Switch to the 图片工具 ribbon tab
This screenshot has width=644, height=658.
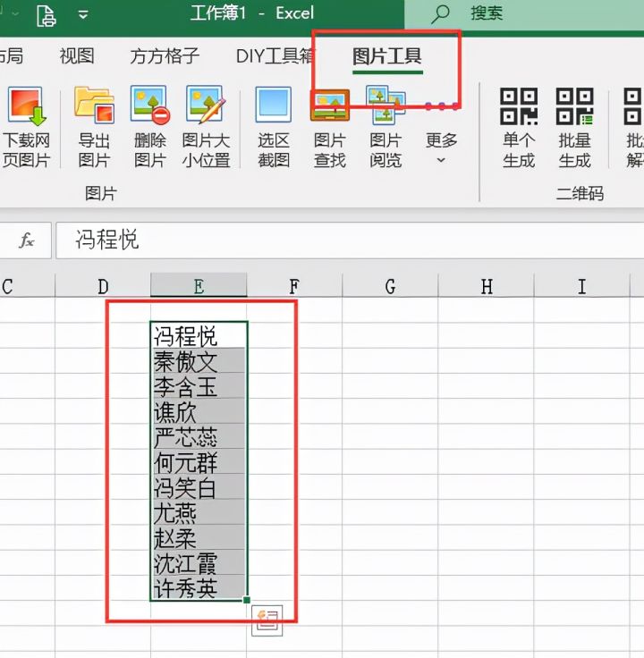(386, 56)
